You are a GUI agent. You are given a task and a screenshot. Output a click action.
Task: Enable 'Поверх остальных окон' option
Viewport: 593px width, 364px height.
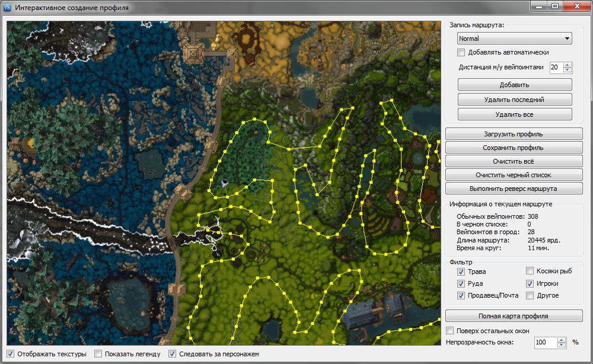tap(450, 331)
